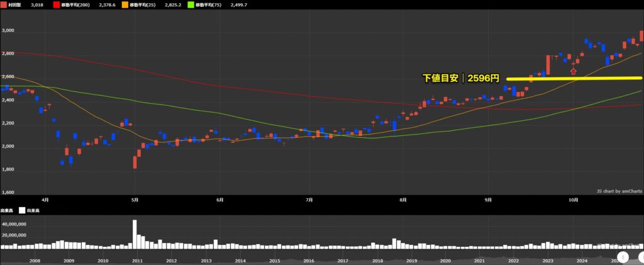
Task: Open the JS chart by amCharts link
Action: (618, 191)
